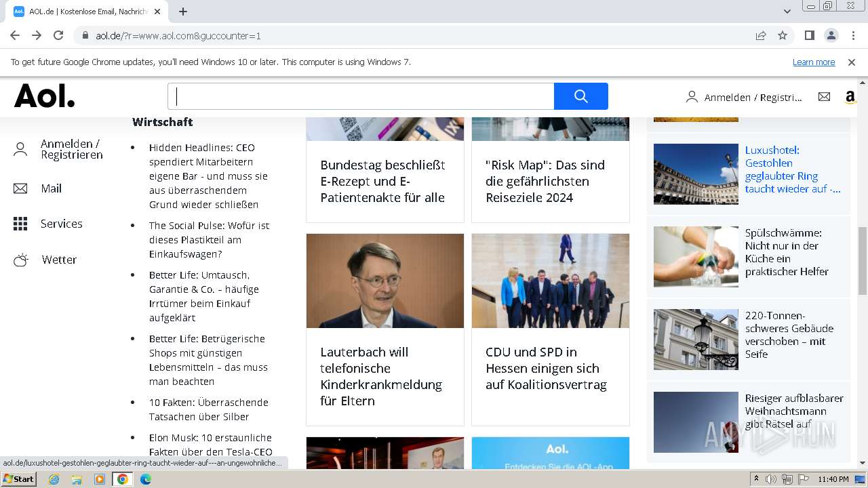
Task: Open Bundestag beschließt E-Rezept headline
Action: [383, 181]
